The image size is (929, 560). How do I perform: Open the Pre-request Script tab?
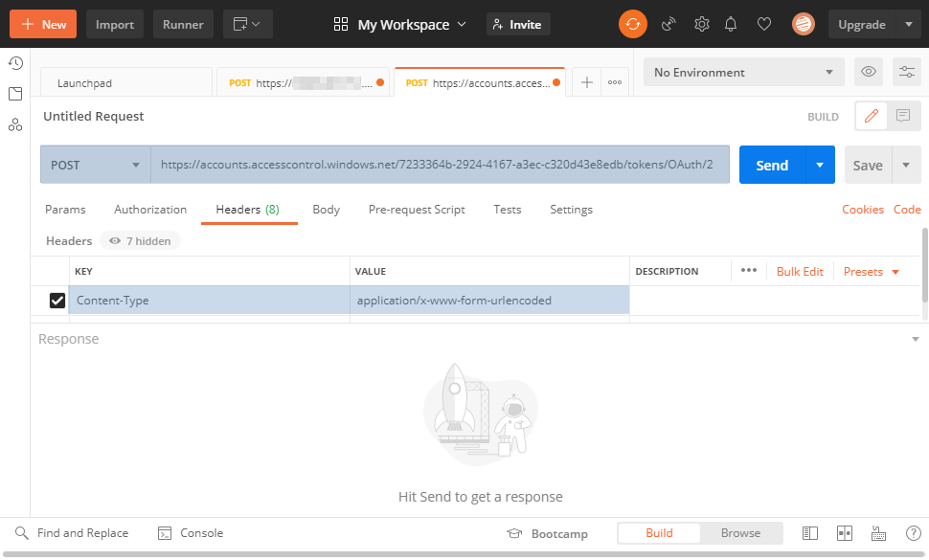(417, 209)
